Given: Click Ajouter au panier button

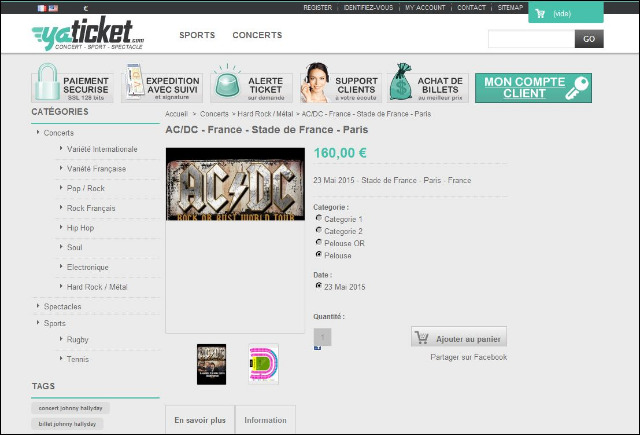Looking at the screenshot, I should click(x=459, y=337).
